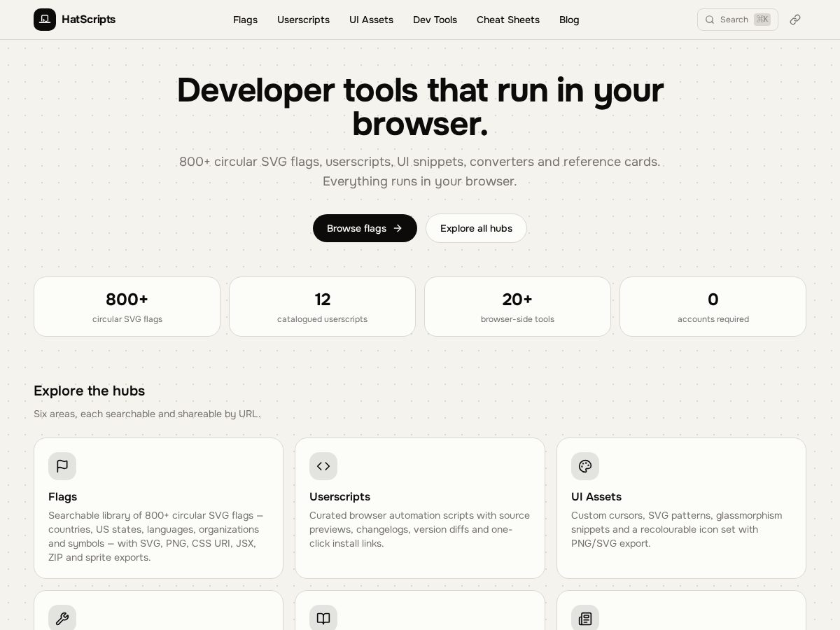The height and width of the screenshot is (630, 840).
Task: Open Cheat Sheets nav link
Action: coord(508,20)
